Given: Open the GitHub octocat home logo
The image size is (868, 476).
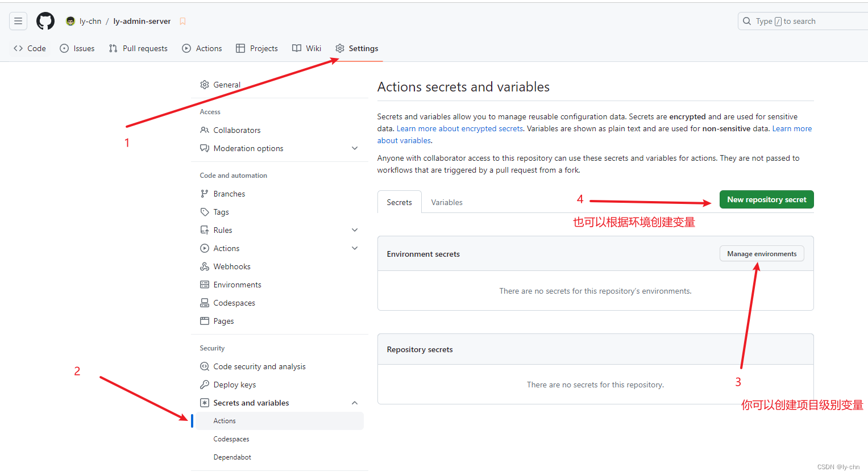Looking at the screenshot, I should coord(45,21).
